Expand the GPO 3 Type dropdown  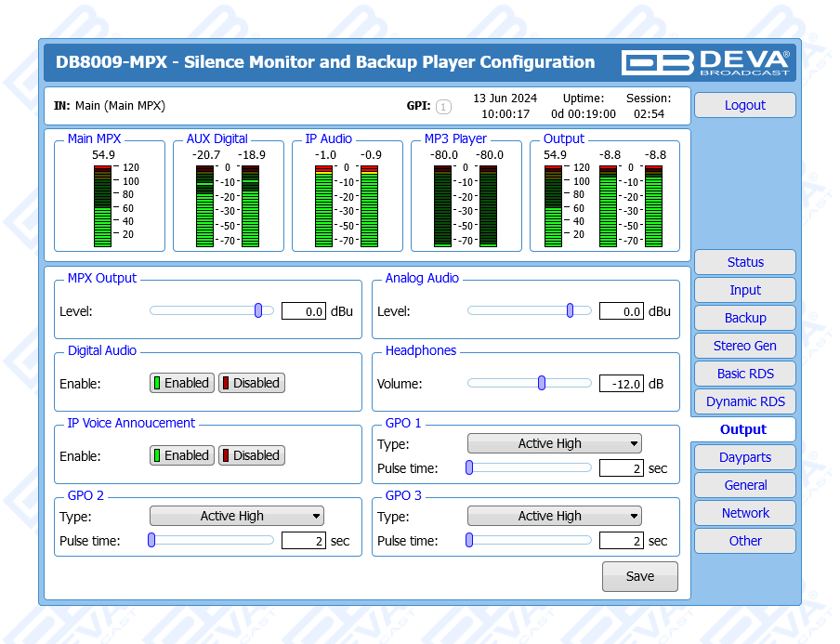pyautogui.click(x=554, y=516)
